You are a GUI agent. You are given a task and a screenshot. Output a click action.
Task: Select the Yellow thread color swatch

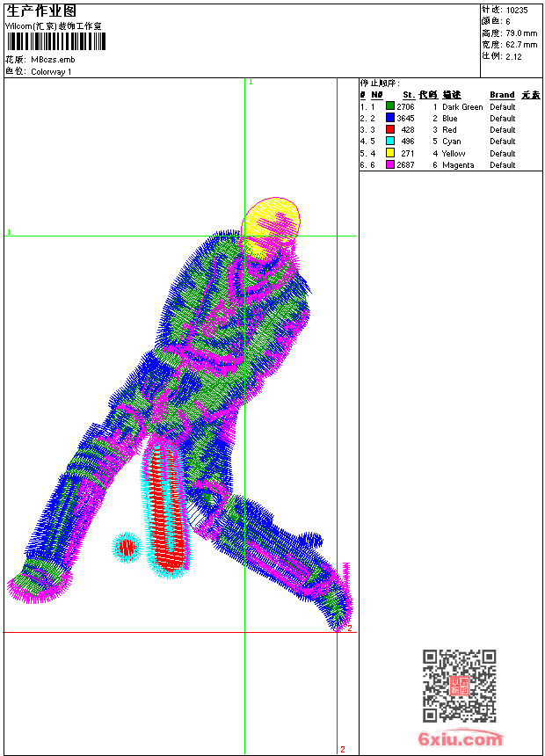390,153
